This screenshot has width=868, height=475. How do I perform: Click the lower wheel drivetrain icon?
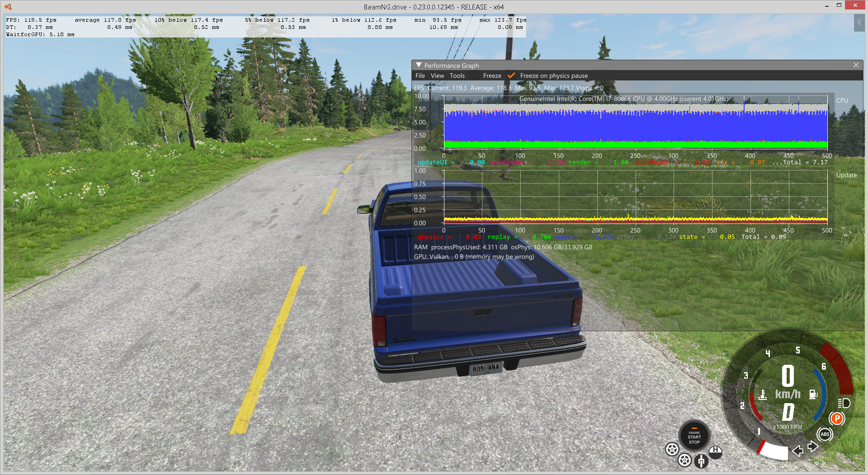tap(684, 460)
